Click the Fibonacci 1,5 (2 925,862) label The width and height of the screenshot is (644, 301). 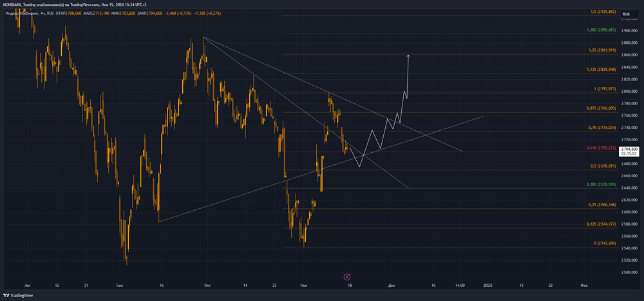pyautogui.click(x=603, y=12)
